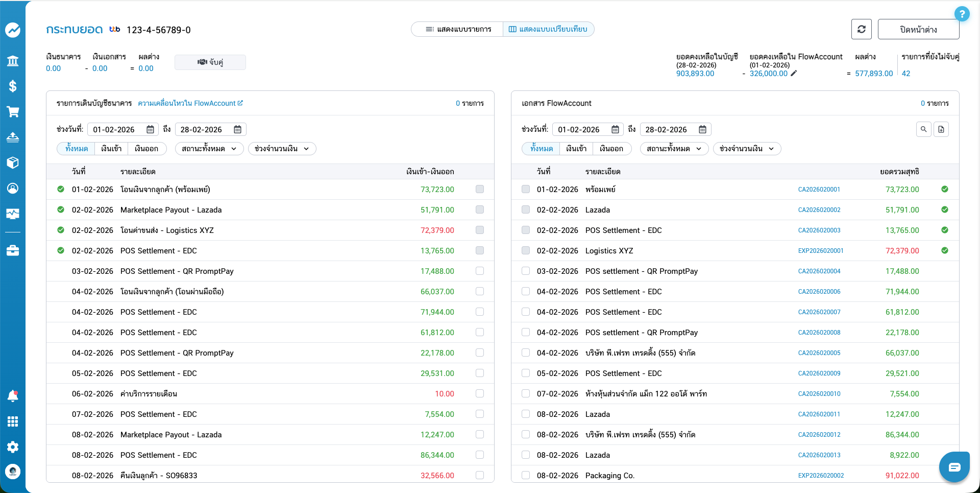Click the refresh icon button
980x493 pixels.
click(x=861, y=29)
